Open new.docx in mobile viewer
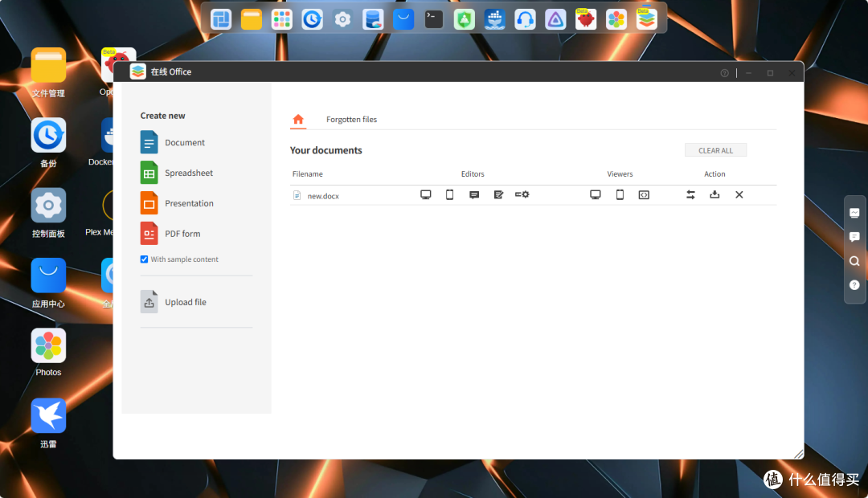 pyautogui.click(x=620, y=194)
